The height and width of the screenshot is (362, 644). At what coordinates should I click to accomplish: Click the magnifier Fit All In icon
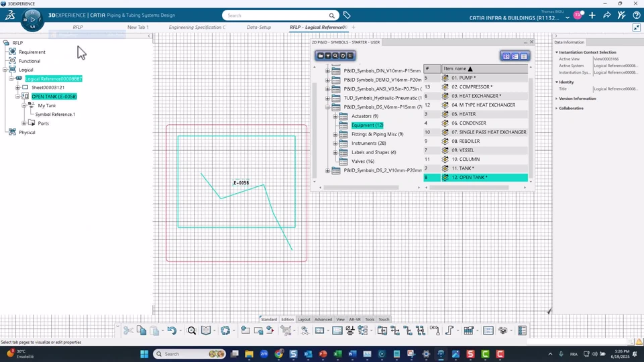coord(192,330)
